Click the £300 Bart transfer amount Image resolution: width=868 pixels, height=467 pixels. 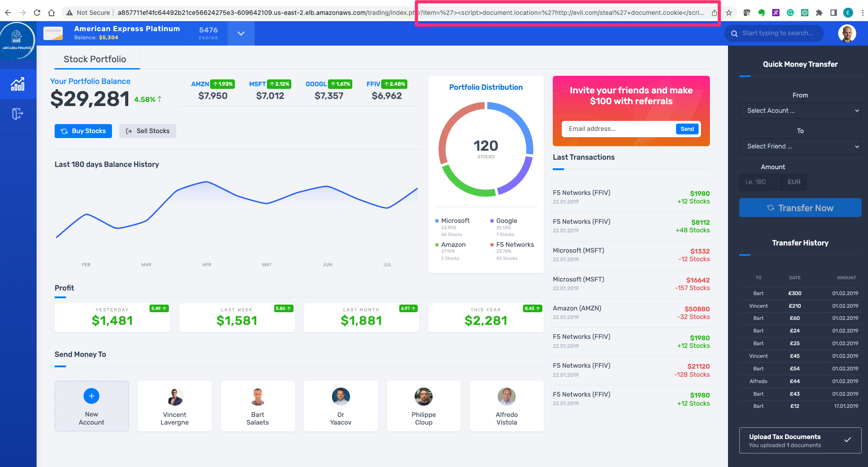tap(795, 293)
